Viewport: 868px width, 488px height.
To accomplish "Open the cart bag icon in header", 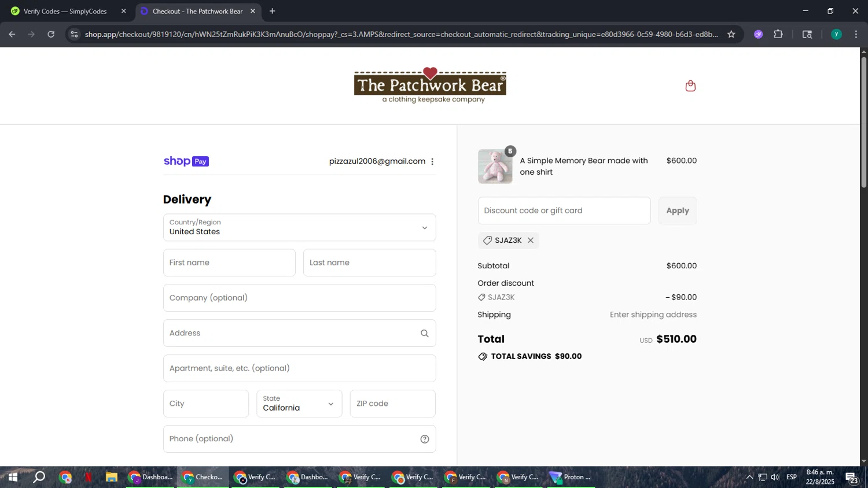I will [x=690, y=86].
